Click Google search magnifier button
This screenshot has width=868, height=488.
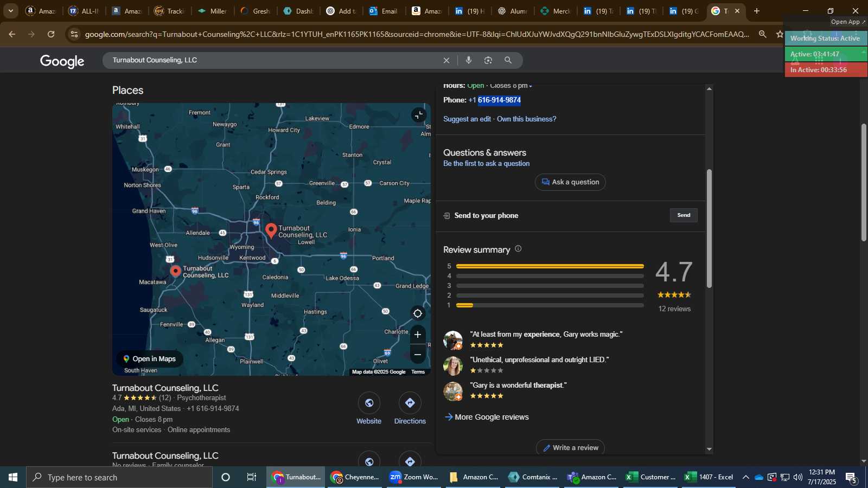click(x=508, y=60)
